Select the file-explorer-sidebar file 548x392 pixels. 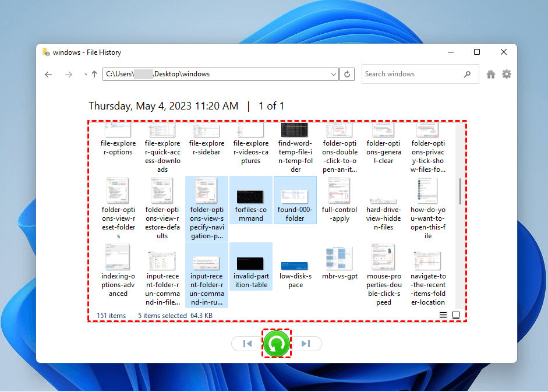[207, 139]
